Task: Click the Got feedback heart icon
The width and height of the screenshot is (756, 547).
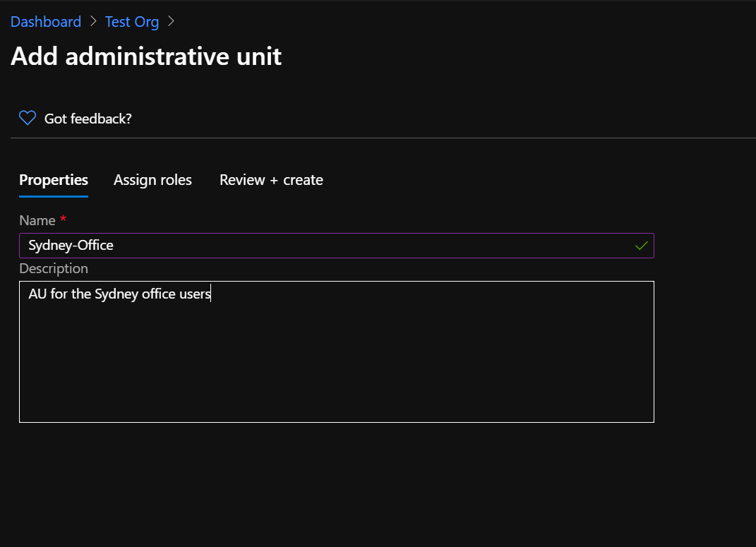Action: (27, 118)
